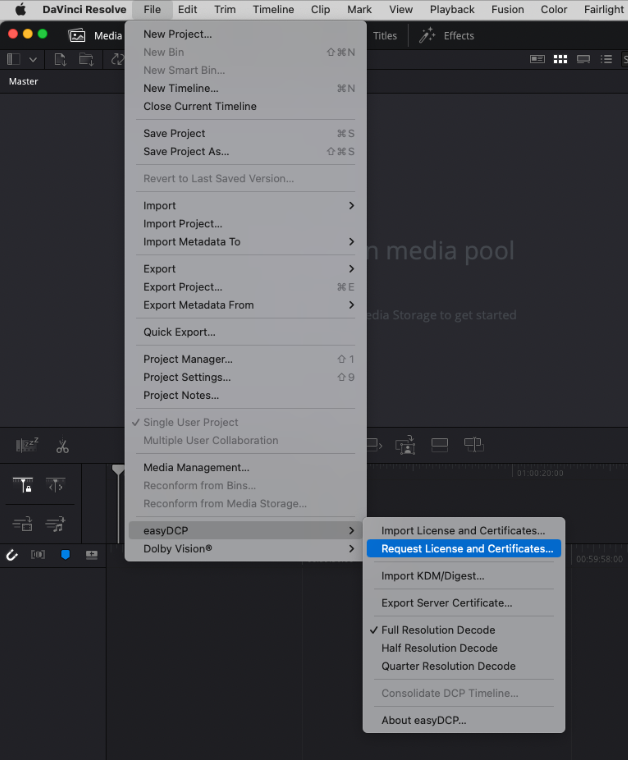The height and width of the screenshot is (760, 628).
Task: Open the View menu
Action: pos(401,9)
